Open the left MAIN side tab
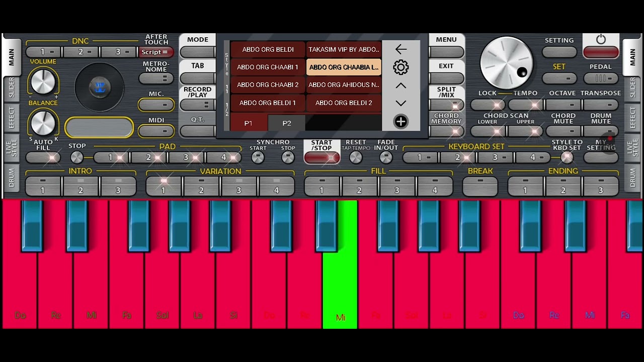The height and width of the screenshot is (362, 644). (x=11, y=56)
